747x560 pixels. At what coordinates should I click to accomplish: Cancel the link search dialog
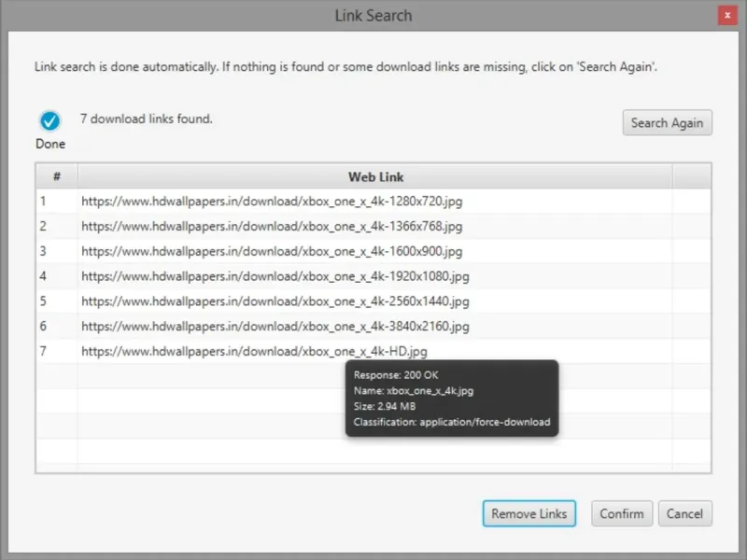click(685, 513)
